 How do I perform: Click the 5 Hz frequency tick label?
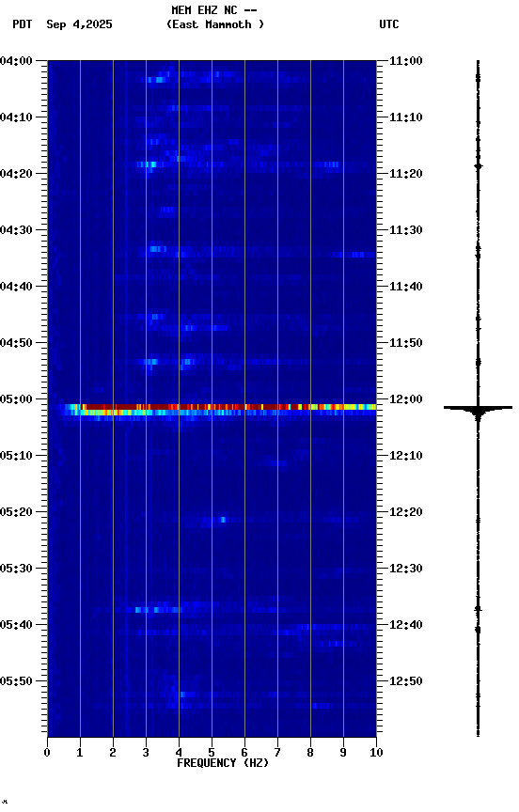[x=212, y=753]
